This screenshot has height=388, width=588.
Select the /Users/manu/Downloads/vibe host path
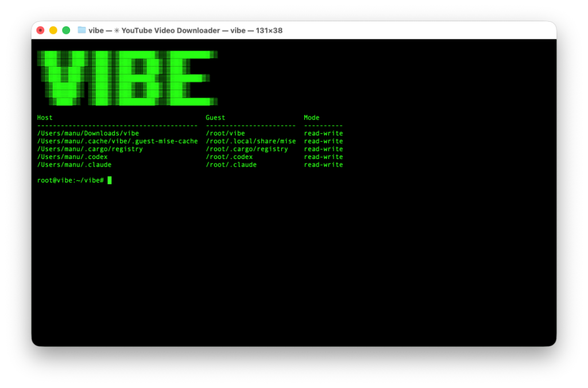pos(88,133)
